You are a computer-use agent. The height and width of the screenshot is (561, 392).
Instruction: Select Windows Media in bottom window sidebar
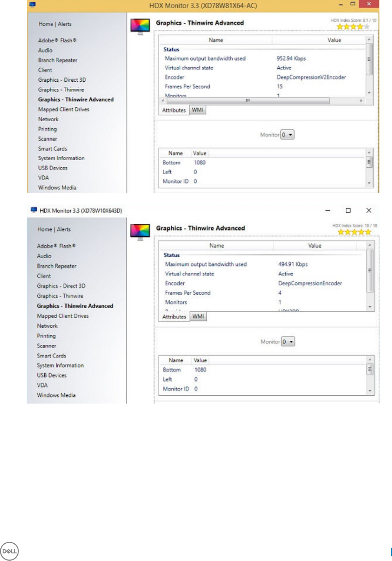coord(56,395)
